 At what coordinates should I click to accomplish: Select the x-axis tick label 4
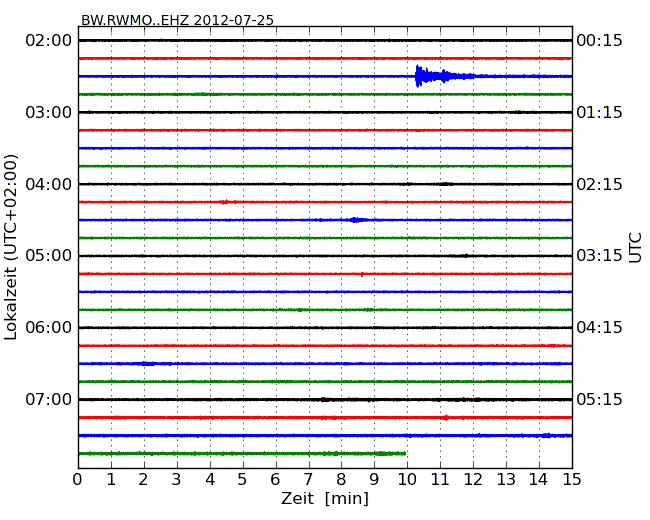pyautogui.click(x=210, y=480)
